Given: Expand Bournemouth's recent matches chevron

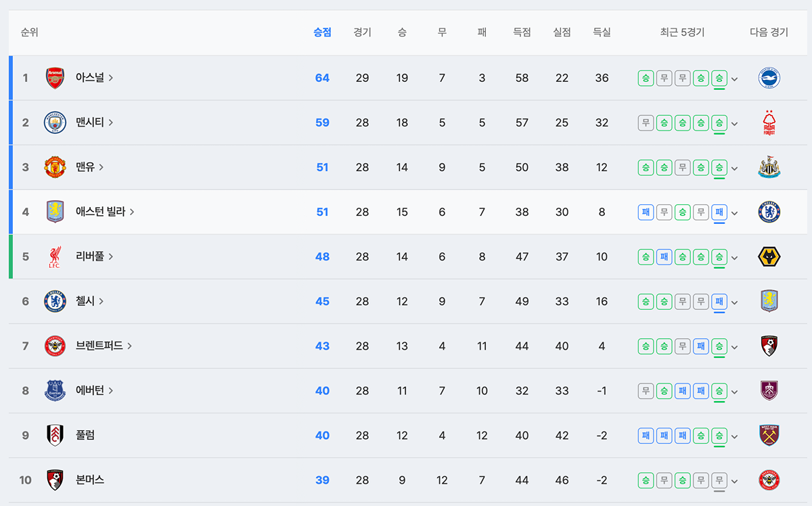Looking at the screenshot, I should pyautogui.click(x=735, y=481).
